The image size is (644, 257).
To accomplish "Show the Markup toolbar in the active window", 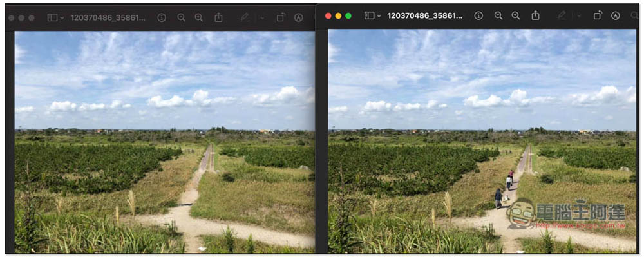I will pos(615,15).
